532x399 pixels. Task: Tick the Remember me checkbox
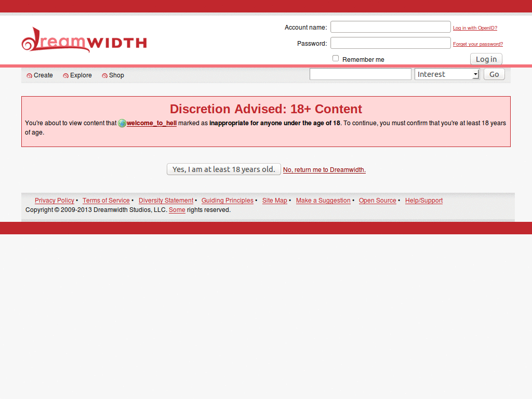[x=336, y=58]
